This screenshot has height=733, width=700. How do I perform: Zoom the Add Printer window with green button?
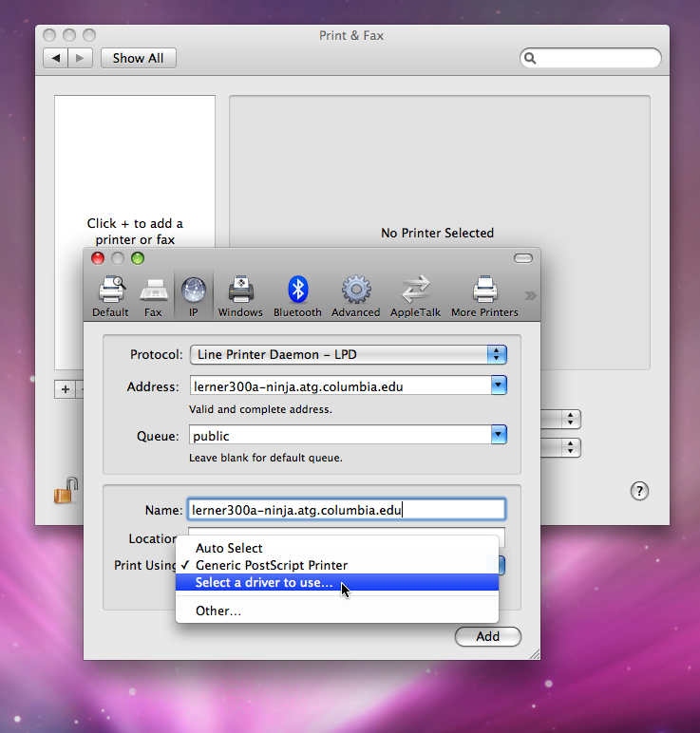[138, 258]
